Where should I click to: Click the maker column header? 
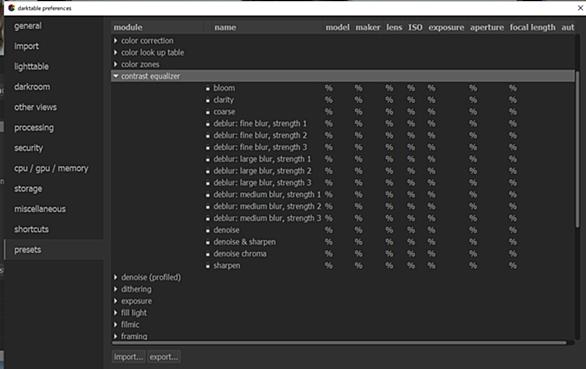pyautogui.click(x=368, y=27)
